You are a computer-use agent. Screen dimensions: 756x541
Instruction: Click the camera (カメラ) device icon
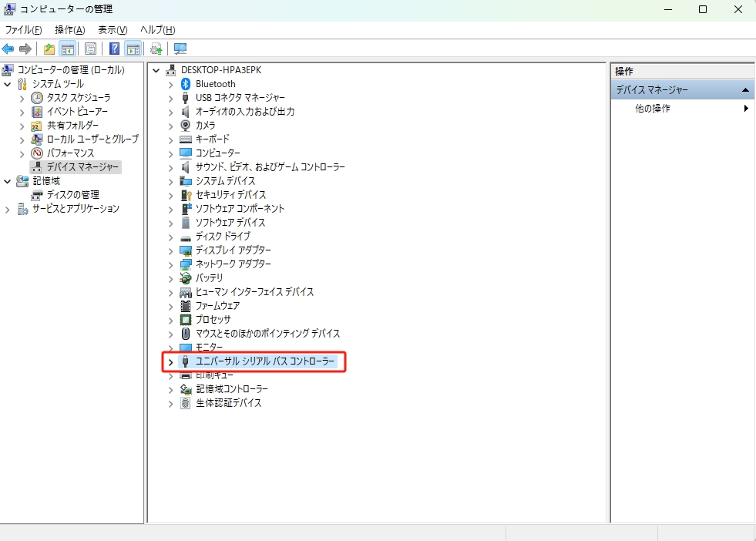(x=185, y=126)
